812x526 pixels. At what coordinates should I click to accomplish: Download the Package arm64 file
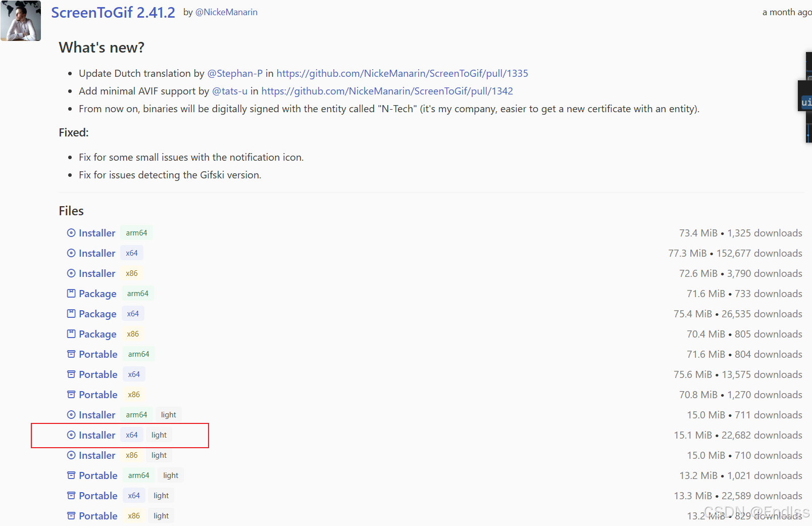pos(97,294)
